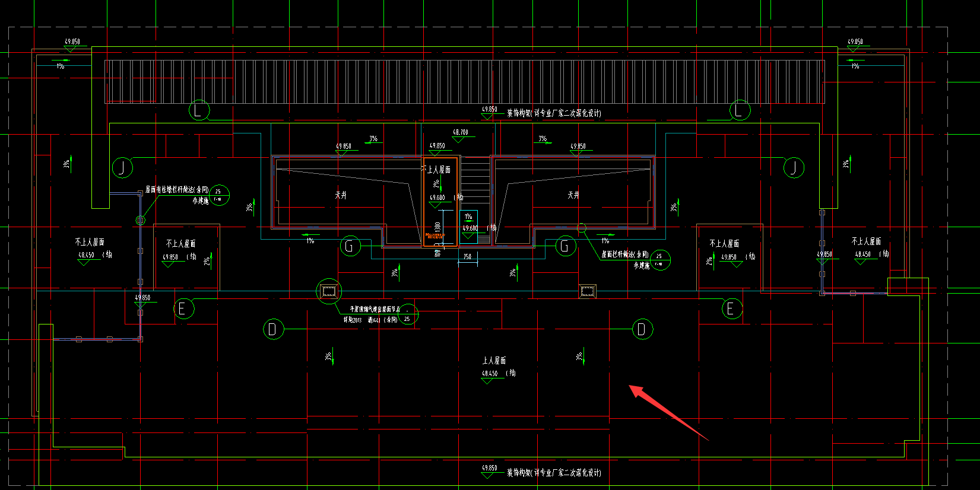Pick the far-right 不上人屋面 label with 48.450
Screen dimensions: 980x490
pyautogui.click(x=866, y=241)
